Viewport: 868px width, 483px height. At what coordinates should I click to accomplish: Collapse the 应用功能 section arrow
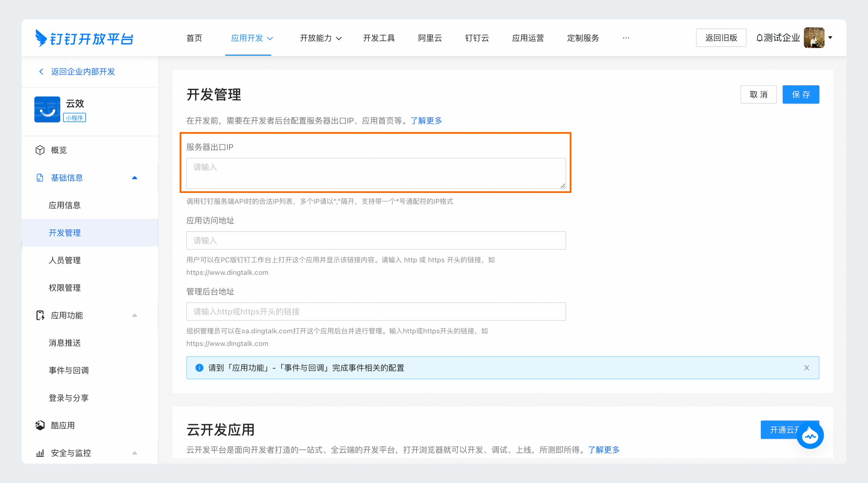[x=135, y=315]
